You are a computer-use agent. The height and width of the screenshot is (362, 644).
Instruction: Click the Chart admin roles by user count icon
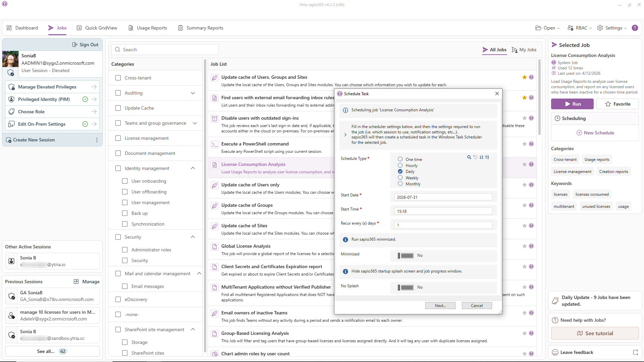214,354
